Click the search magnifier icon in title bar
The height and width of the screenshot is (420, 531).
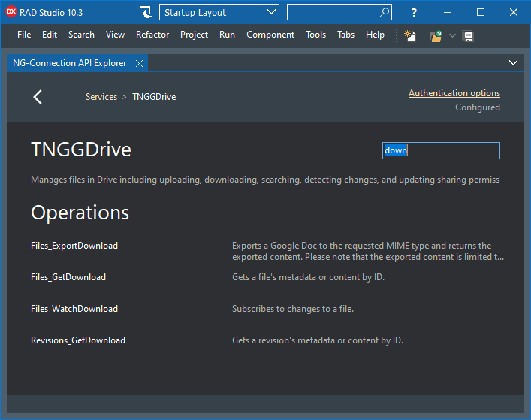pos(384,12)
